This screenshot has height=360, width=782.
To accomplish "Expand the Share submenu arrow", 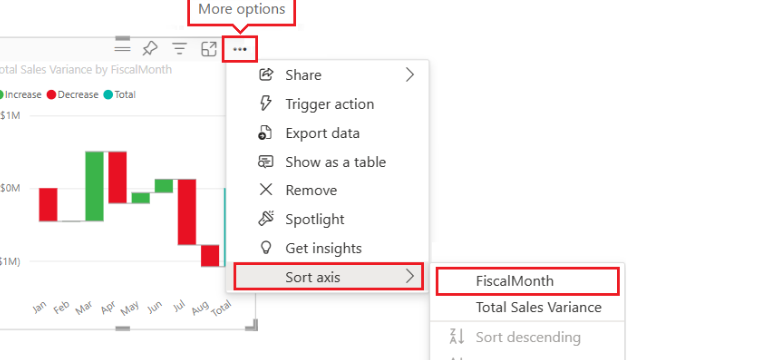I will 409,75.
